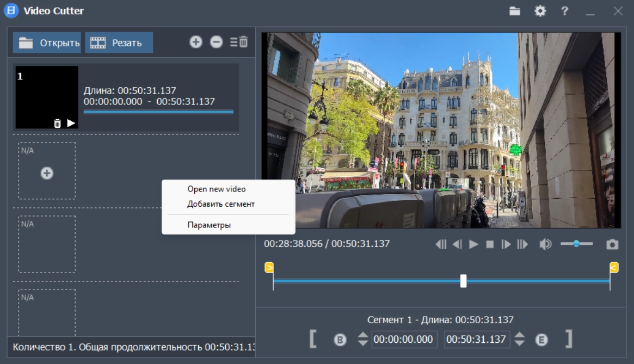The height and width of the screenshot is (364, 634).
Task: Set segment start with left bracket icon
Action: click(313, 339)
